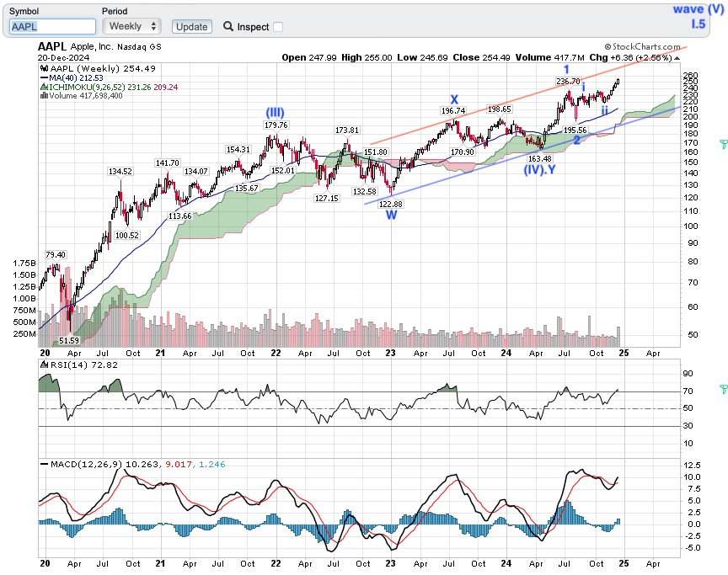
Task: Enable the Inspect checkbox
Action: point(278,27)
